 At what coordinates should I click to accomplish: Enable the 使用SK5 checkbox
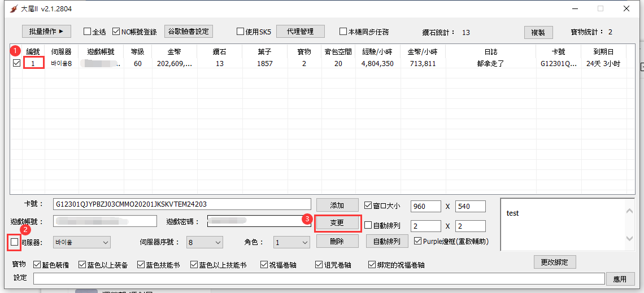pos(240,32)
